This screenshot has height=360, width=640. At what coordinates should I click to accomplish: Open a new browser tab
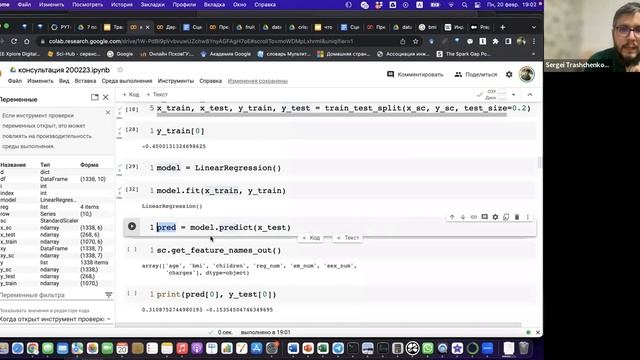coord(502,27)
